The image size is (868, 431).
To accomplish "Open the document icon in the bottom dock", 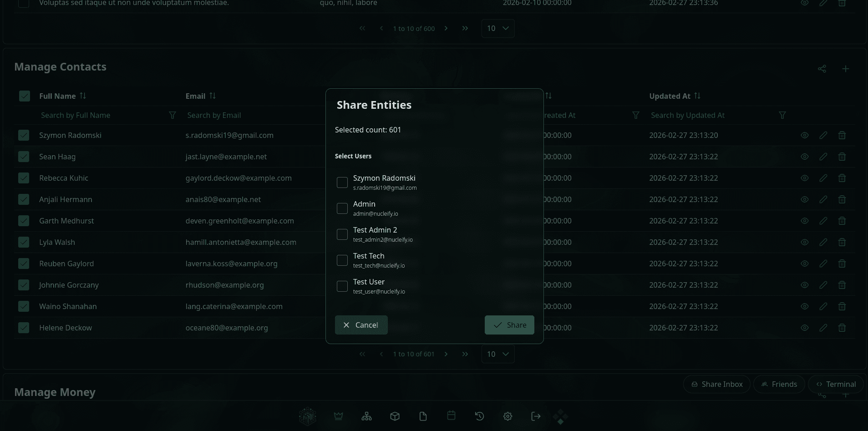I will 423,416.
